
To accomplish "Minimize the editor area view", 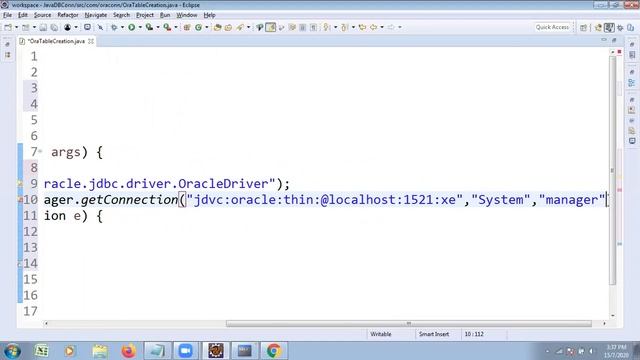I will [604, 40].
